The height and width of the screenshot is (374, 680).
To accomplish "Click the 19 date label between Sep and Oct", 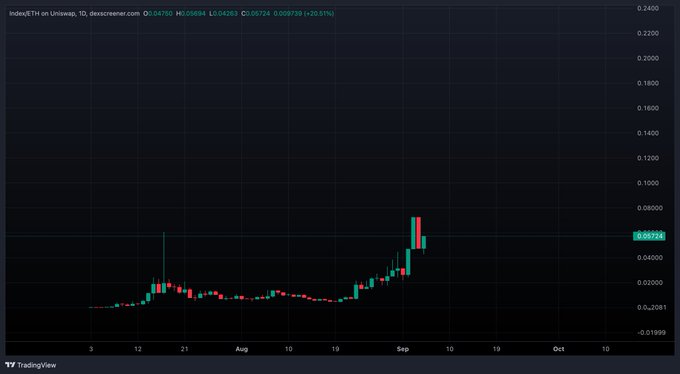I will pyautogui.click(x=497, y=349).
